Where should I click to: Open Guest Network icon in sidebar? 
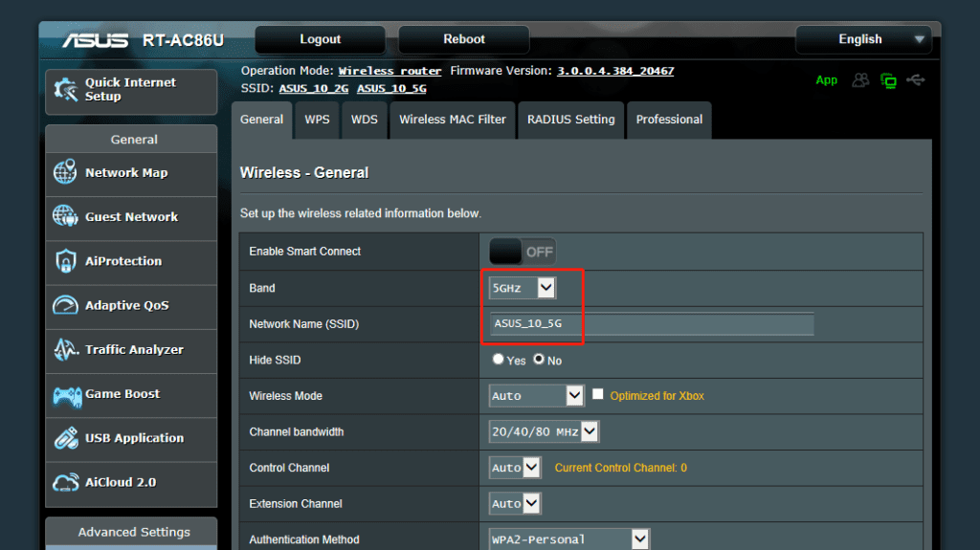65,217
